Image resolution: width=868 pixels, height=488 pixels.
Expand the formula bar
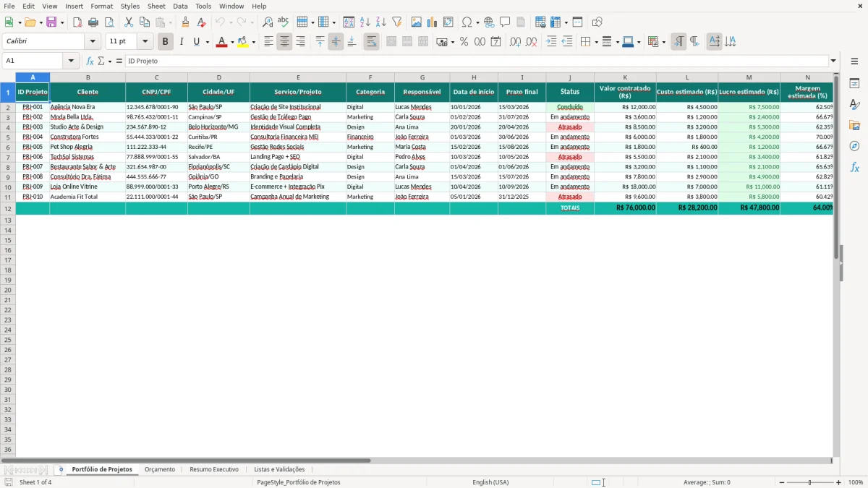tap(833, 61)
